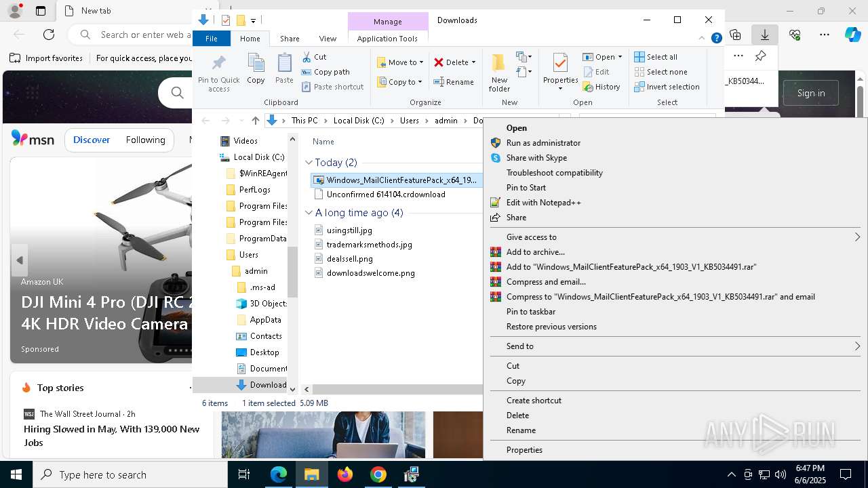
Task: Open Edge Downloads toolbar icon
Action: tap(764, 35)
